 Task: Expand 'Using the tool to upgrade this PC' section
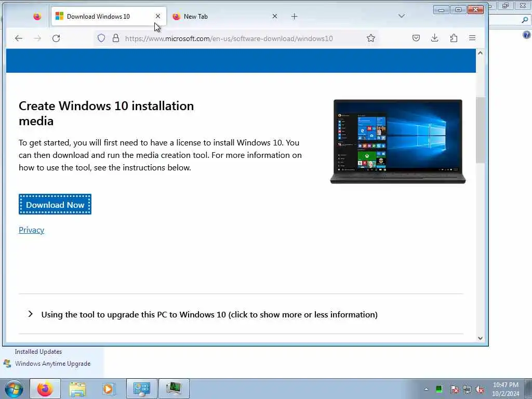click(x=203, y=314)
